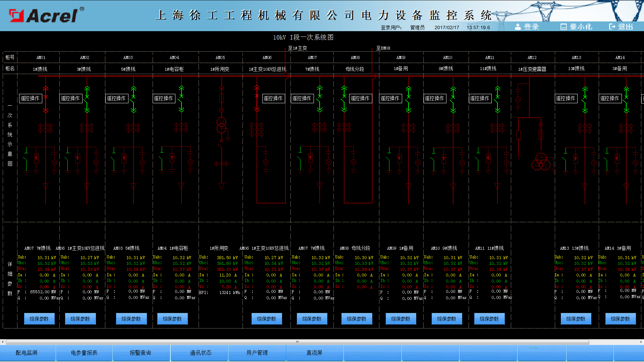Viewport: 644px width, 362px height.
Task: Click the Acrel logo
Action: point(46,15)
